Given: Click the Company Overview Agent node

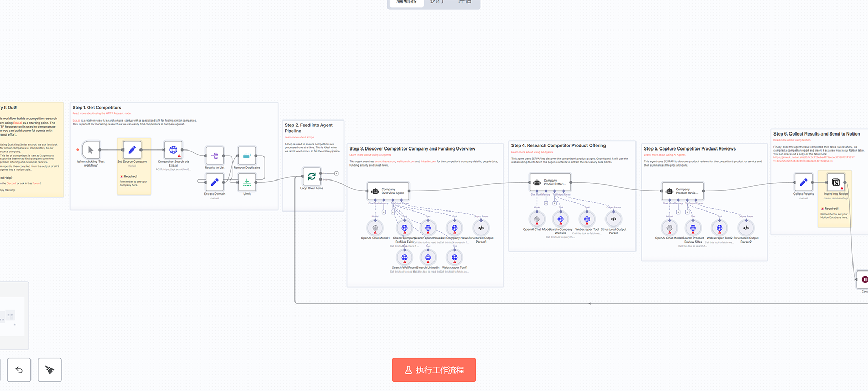Looking at the screenshot, I should [388, 191].
